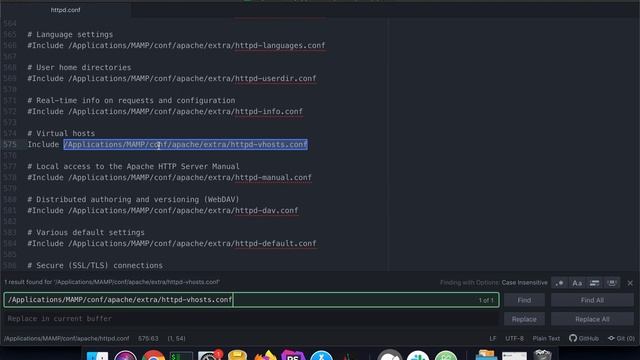Change the UTF-8 file encoding
This screenshot has height=360, width=640.
tap(514, 338)
